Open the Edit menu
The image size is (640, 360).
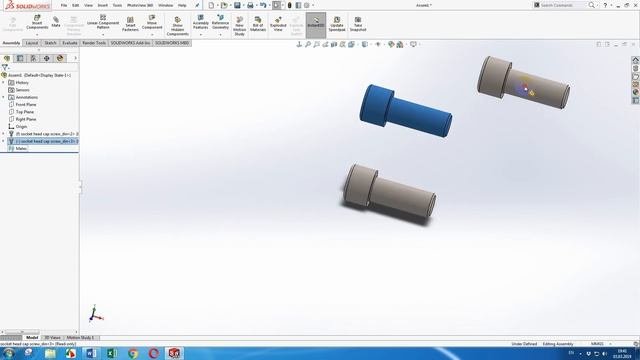pyautogui.click(x=76, y=5)
